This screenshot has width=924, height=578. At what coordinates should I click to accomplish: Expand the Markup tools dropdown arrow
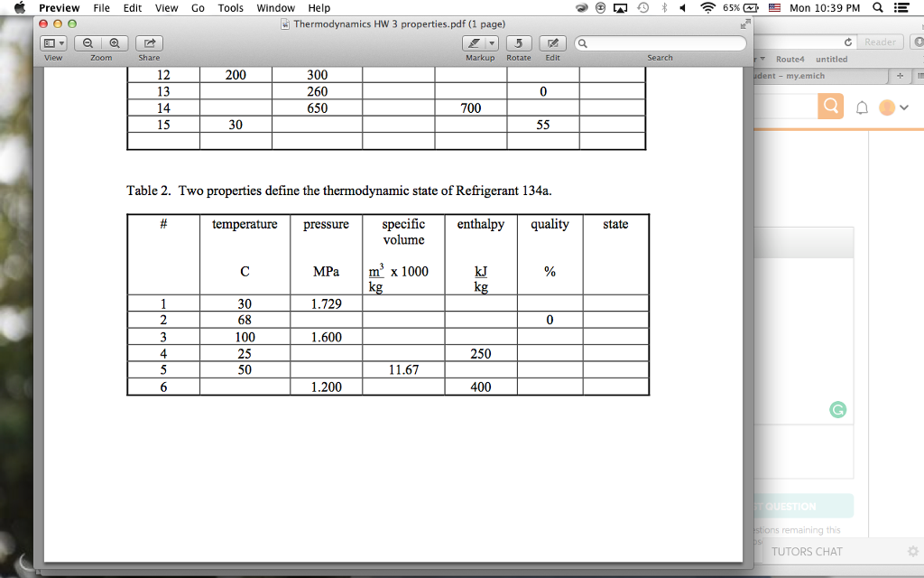[x=492, y=42]
